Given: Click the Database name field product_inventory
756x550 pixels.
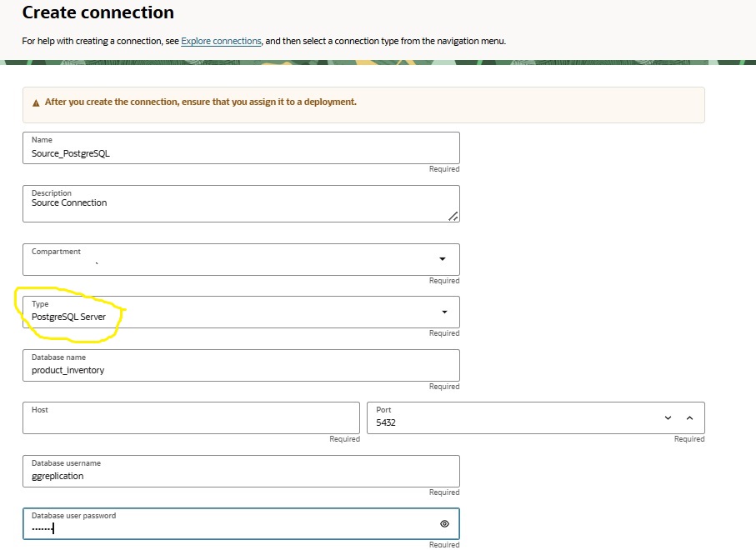Looking at the screenshot, I should pyautogui.click(x=241, y=365).
